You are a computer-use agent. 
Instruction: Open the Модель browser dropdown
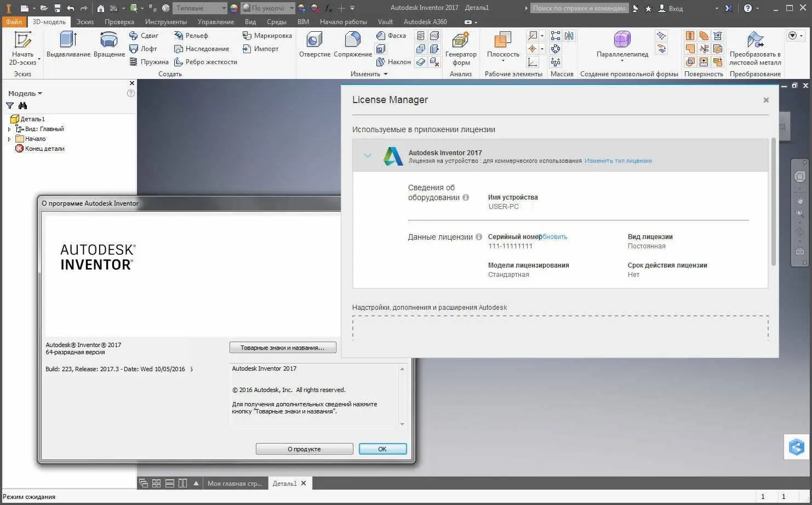pyautogui.click(x=39, y=94)
